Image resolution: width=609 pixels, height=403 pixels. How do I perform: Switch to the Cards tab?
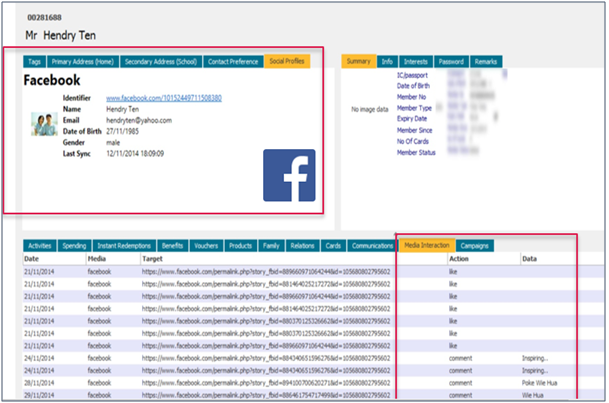pyautogui.click(x=333, y=245)
